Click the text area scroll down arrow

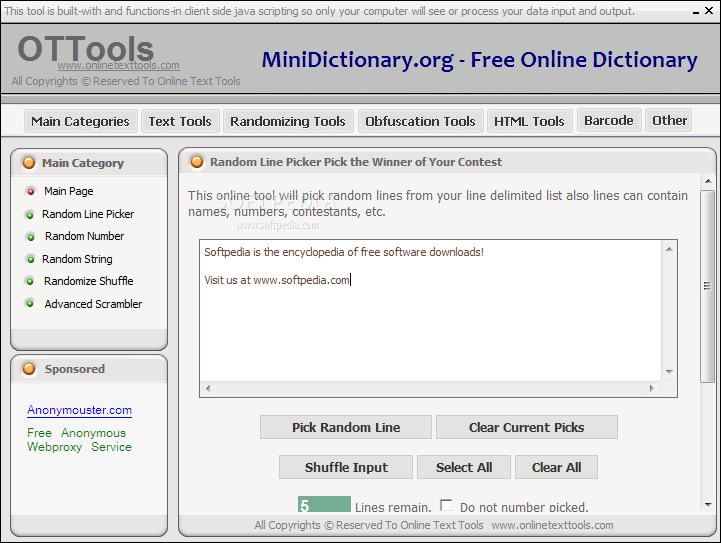[x=669, y=372]
